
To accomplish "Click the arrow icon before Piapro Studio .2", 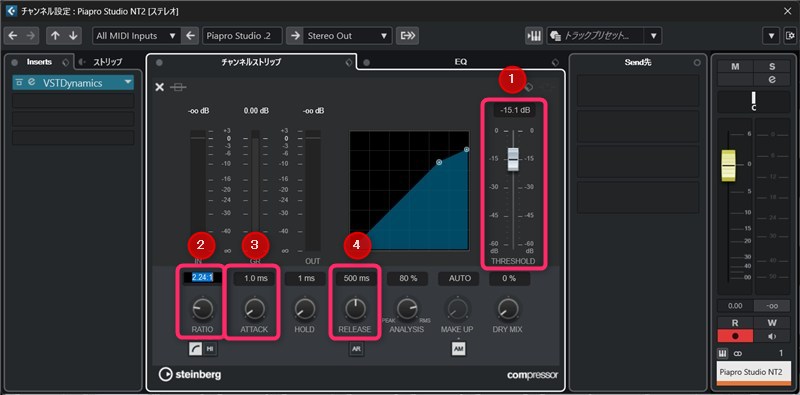I will click(191, 36).
